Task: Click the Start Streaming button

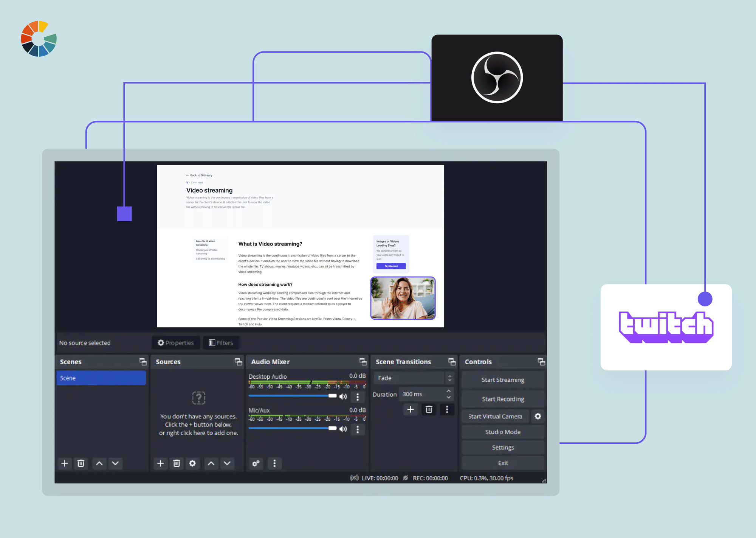Action: 503,379
